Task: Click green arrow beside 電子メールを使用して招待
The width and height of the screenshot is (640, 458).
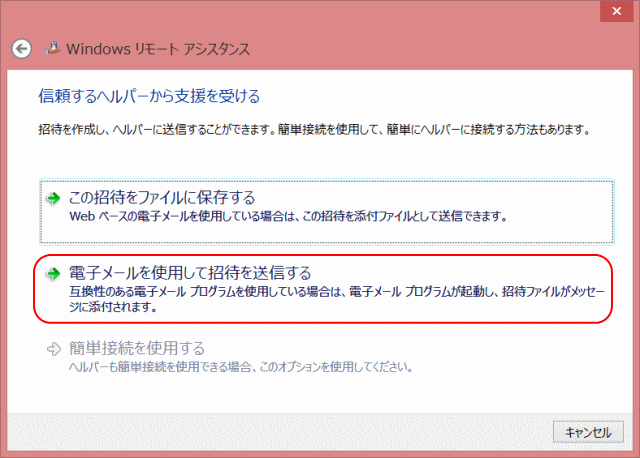Action: 53,274
